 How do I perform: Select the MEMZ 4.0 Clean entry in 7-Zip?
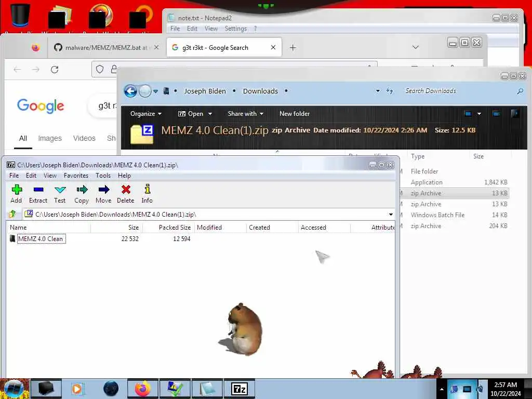[41, 239]
